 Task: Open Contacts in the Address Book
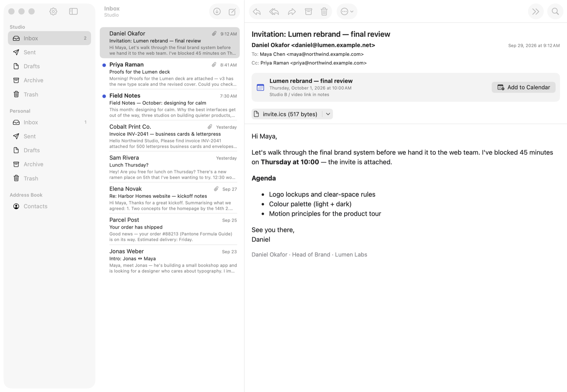coord(49,206)
